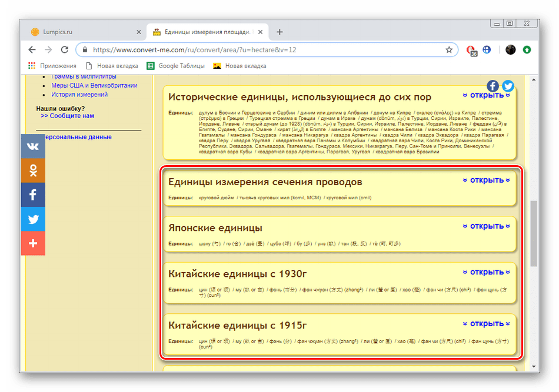
Task: Expand Китайские единицы с 1930г section
Action: (x=486, y=272)
